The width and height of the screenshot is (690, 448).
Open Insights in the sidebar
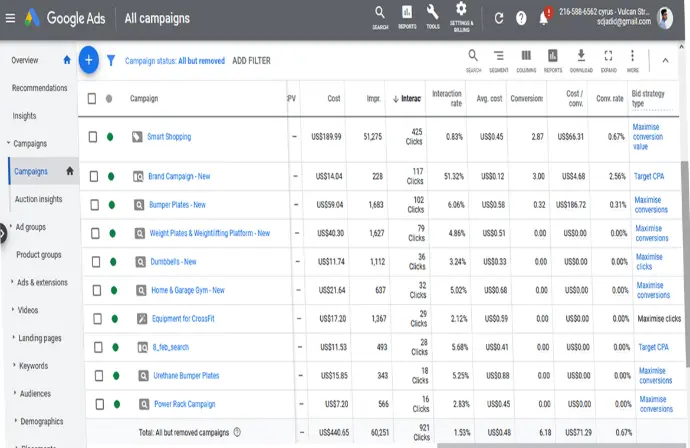point(24,116)
